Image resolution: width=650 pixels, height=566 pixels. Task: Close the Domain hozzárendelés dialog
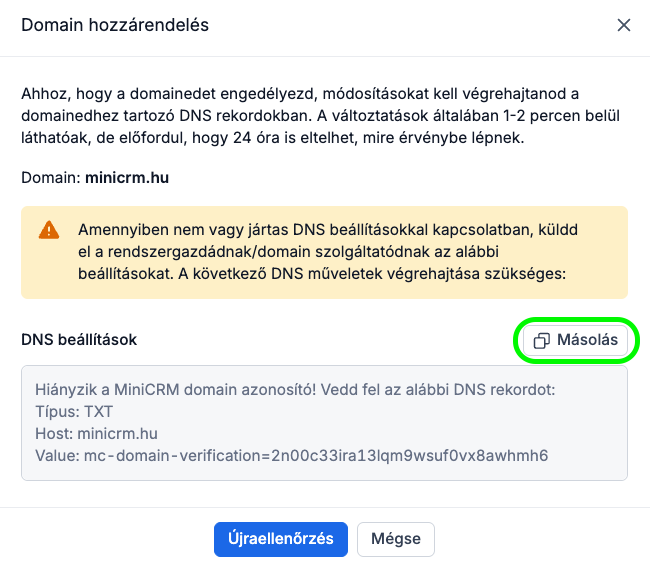(624, 25)
